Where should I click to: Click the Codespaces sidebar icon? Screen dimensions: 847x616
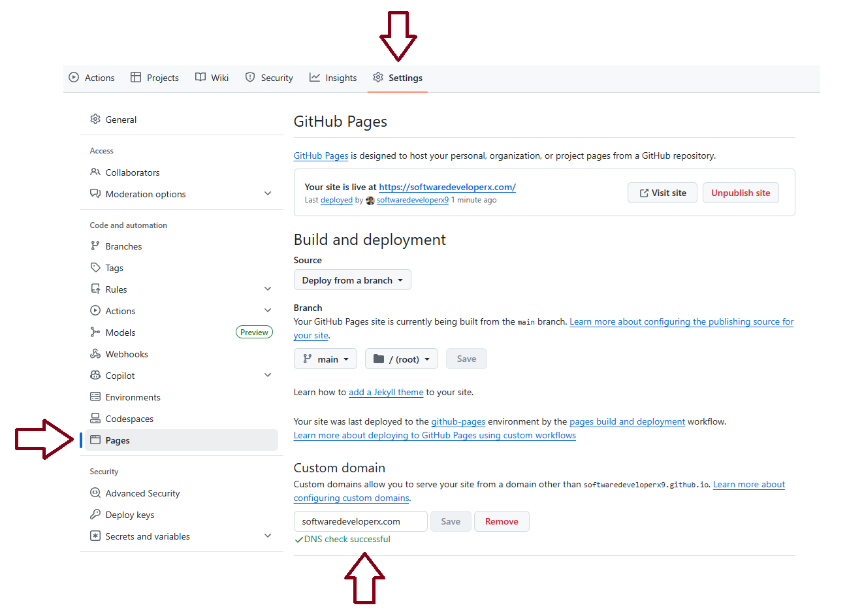pos(95,419)
